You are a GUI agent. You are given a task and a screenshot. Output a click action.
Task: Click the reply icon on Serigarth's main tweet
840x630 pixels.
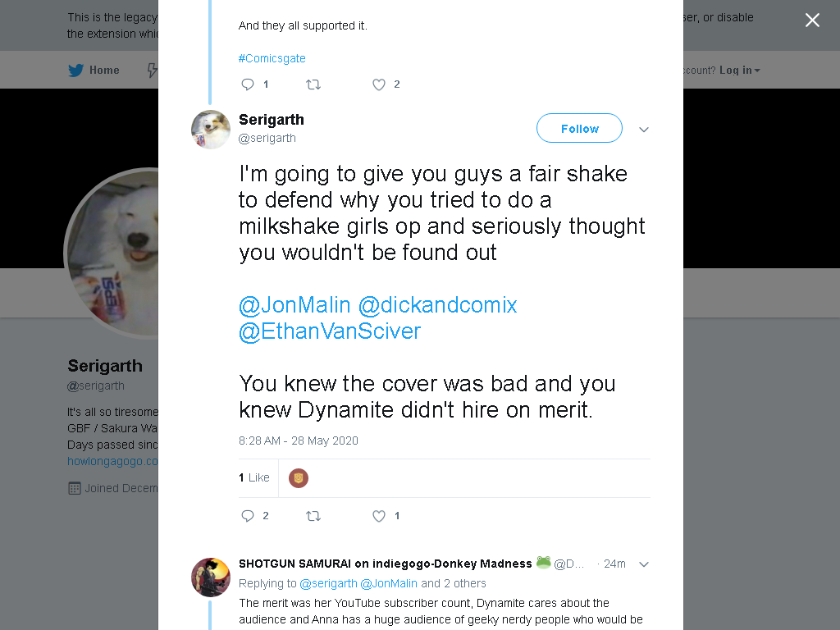point(248,516)
